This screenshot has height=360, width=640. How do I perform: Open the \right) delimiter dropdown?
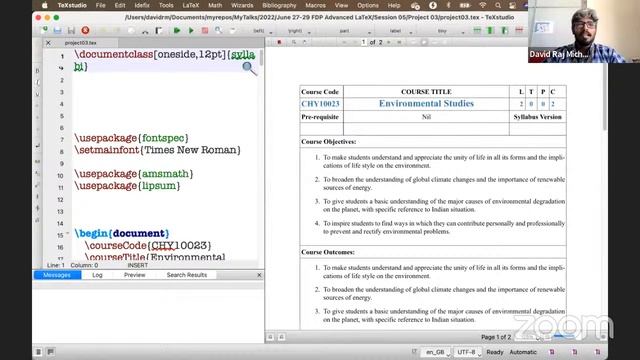pos(298,31)
